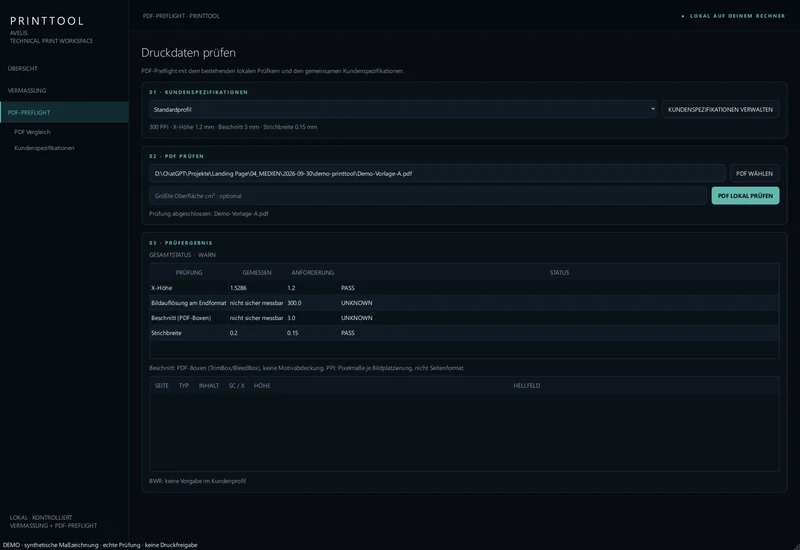Select the X-Höhe row label
Viewport: 800px width, 550px height.
[x=161, y=288]
